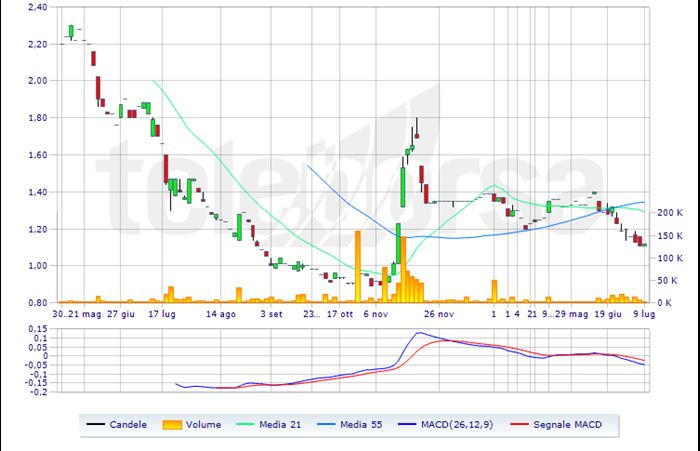Click the 2,20 price axis label
Screen dimensions: 700x451
[x=37, y=44]
